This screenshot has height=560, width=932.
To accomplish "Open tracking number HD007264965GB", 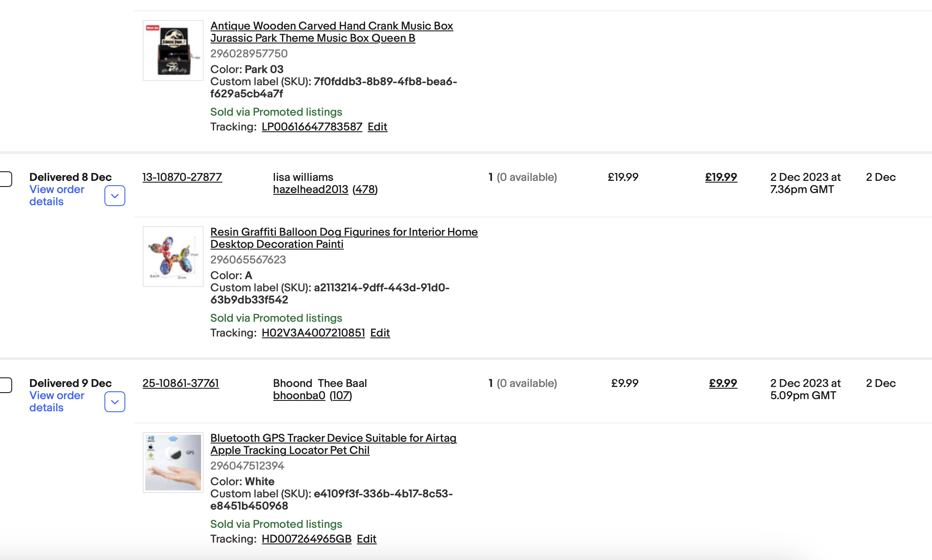I will pyautogui.click(x=306, y=539).
